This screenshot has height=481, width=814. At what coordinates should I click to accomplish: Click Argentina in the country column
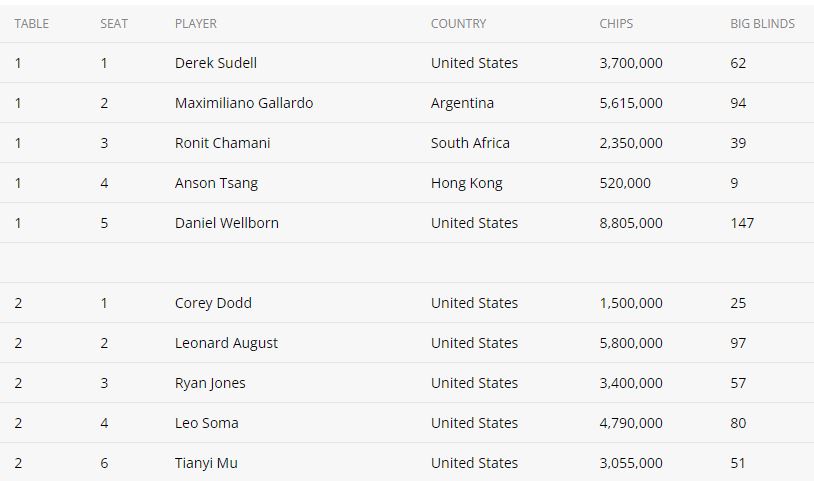462,103
